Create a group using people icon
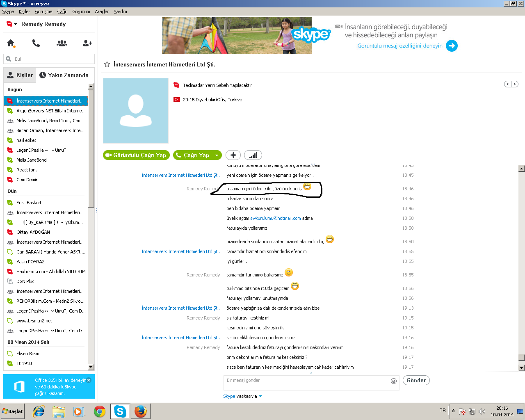The width and height of the screenshot is (525, 420). 62,43
